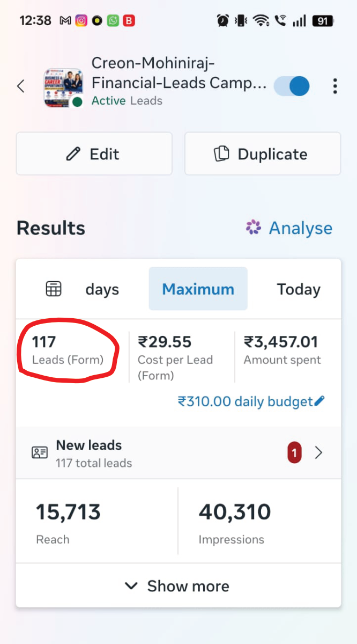Tap the pencil icon beside daily budget

click(319, 401)
